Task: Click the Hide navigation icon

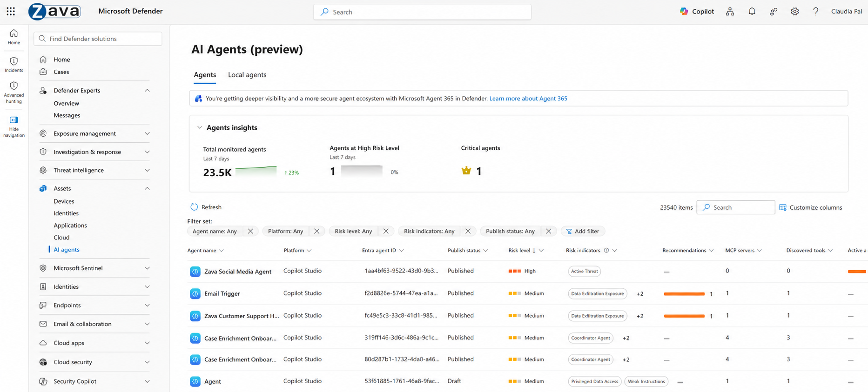Action: tap(14, 120)
